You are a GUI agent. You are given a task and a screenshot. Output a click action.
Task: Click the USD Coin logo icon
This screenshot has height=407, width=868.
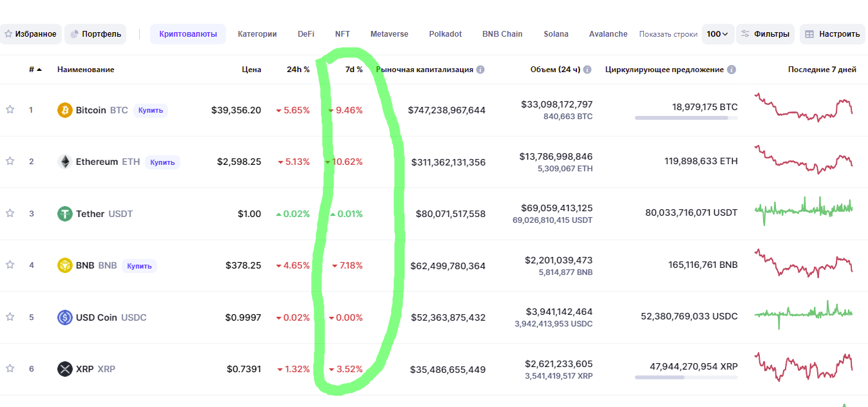click(x=64, y=317)
